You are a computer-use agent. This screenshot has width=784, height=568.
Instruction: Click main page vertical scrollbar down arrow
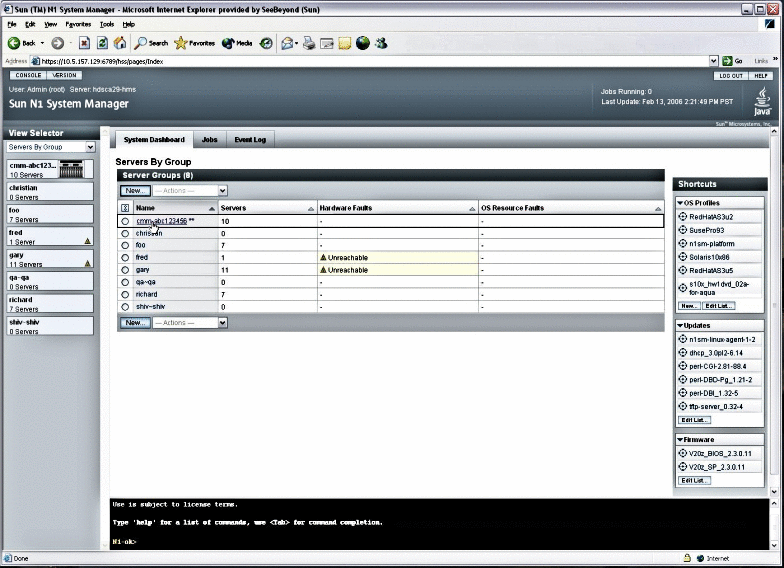(774, 492)
